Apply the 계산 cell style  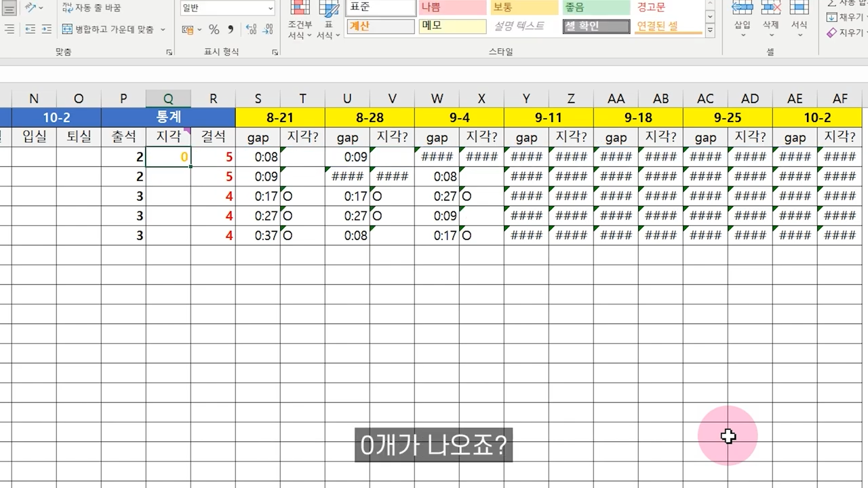tap(380, 26)
